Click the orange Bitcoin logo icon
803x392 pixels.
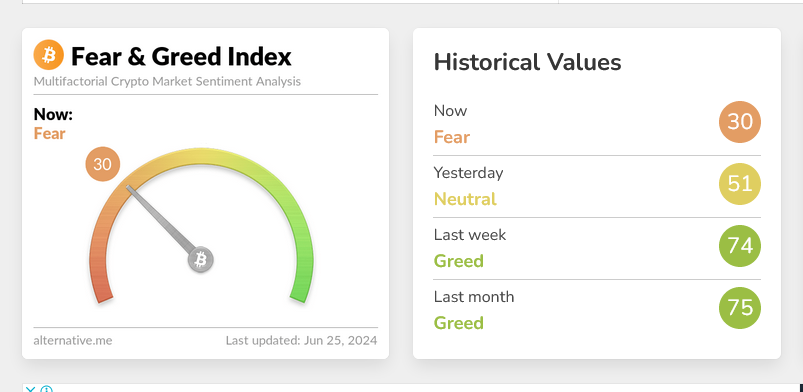coord(49,55)
